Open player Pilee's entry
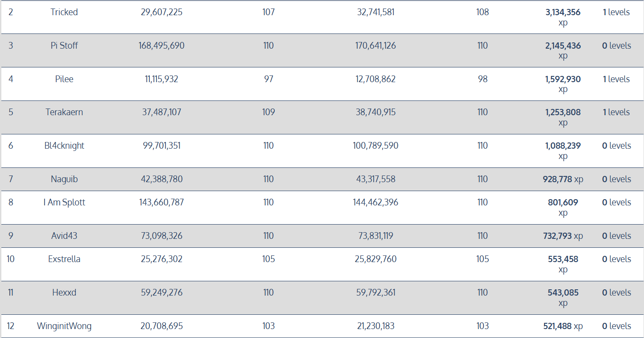Screen dimensions: 644x338 (x=64, y=79)
